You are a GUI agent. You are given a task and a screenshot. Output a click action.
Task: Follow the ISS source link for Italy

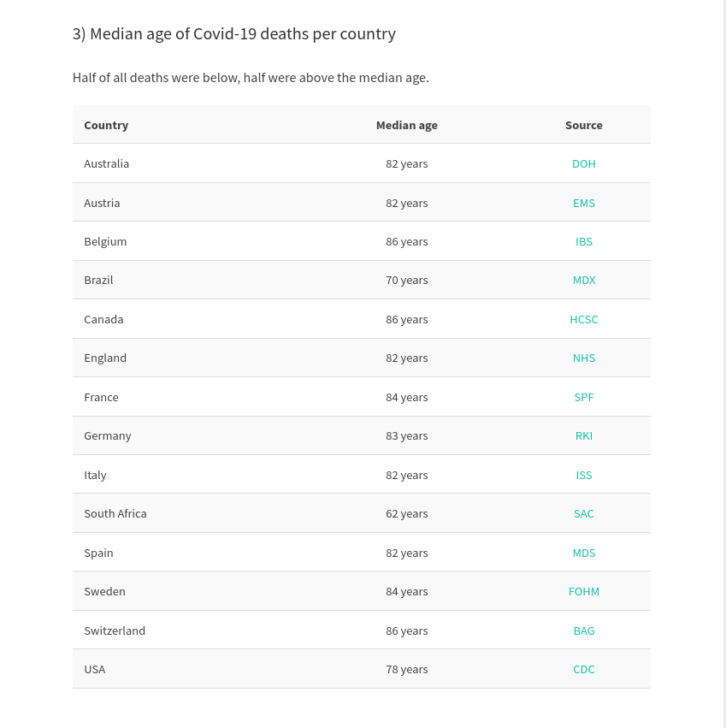point(583,476)
